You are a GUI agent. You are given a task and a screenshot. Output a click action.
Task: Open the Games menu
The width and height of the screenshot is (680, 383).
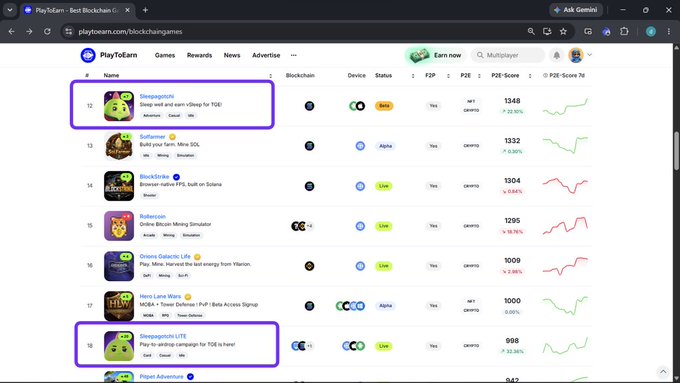[165, 55]
